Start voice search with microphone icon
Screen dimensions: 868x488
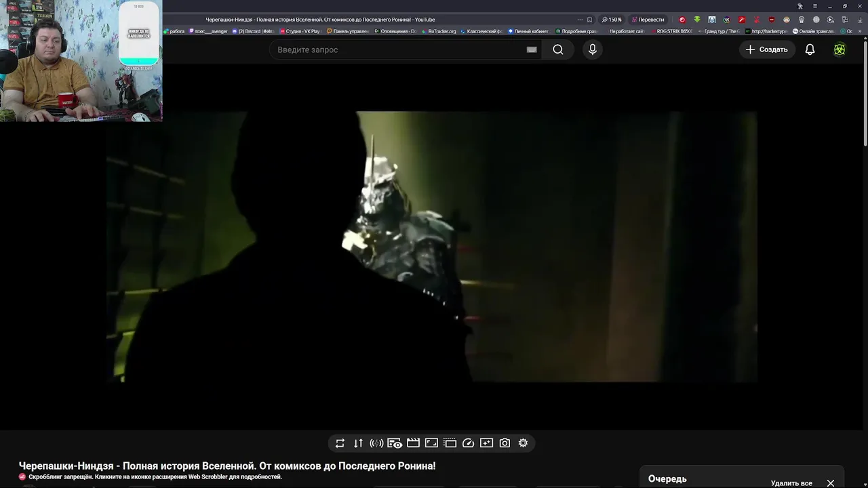click(593, 49)
